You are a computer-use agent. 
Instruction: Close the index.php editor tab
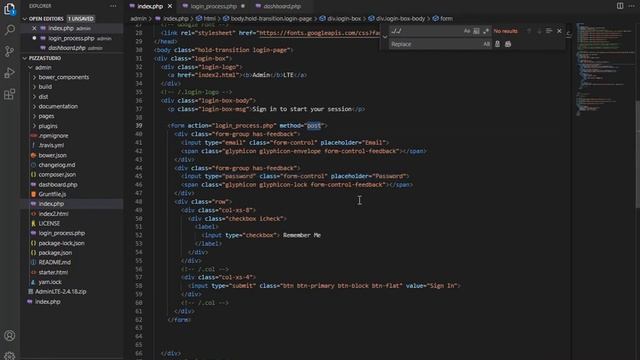[170, 6]
